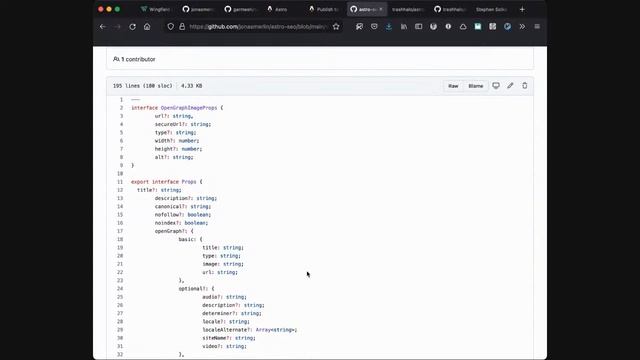This screenshot has width=640, height=360.
Task: Close the active astro-seo tab
Action: [381, 9]
